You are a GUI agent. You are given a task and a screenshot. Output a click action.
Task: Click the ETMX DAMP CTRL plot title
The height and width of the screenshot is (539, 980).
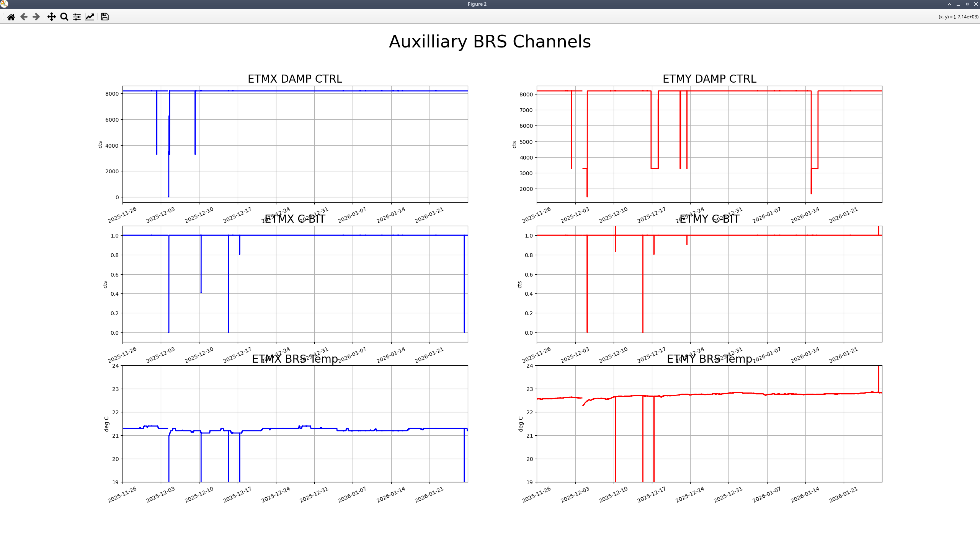295,79
